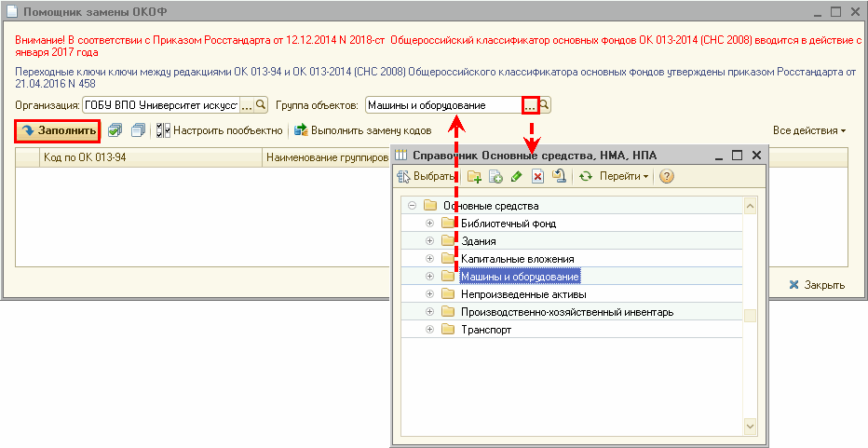This screenshot has height=448, width=868.
Task: Click the Заполнить button
Action: tap(58, 130)
